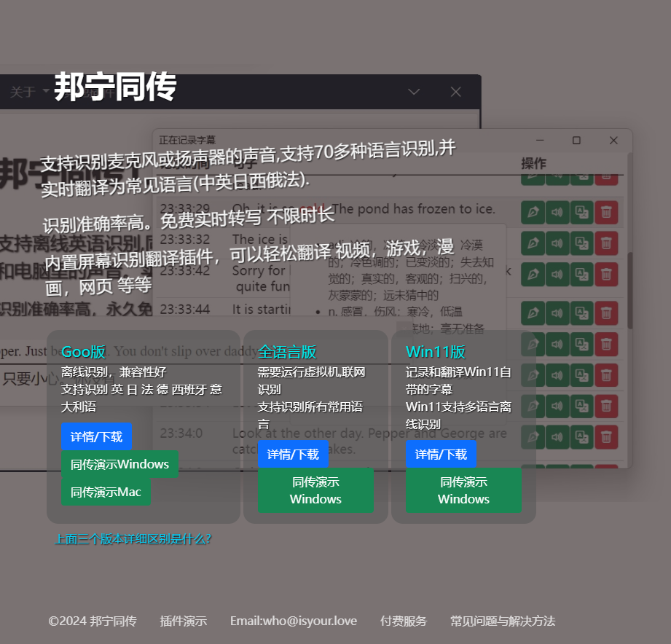Translate the 'Look at the other day' row
Image resolution: width=671 pixels, height=644 pixels.
point(581,437)
